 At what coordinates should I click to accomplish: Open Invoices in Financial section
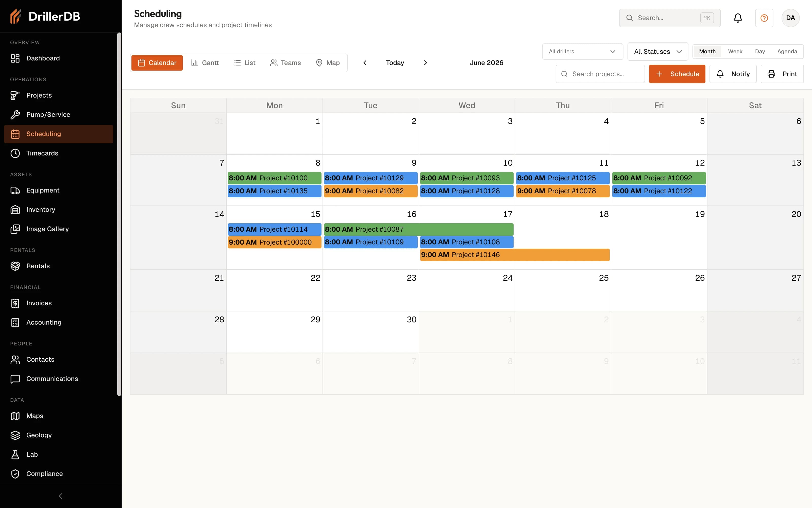[58, 303]
